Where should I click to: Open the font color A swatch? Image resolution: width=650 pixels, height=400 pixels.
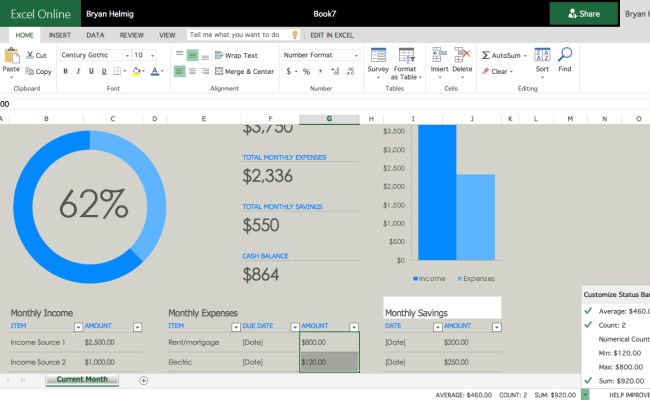click(x=155, y=71)
